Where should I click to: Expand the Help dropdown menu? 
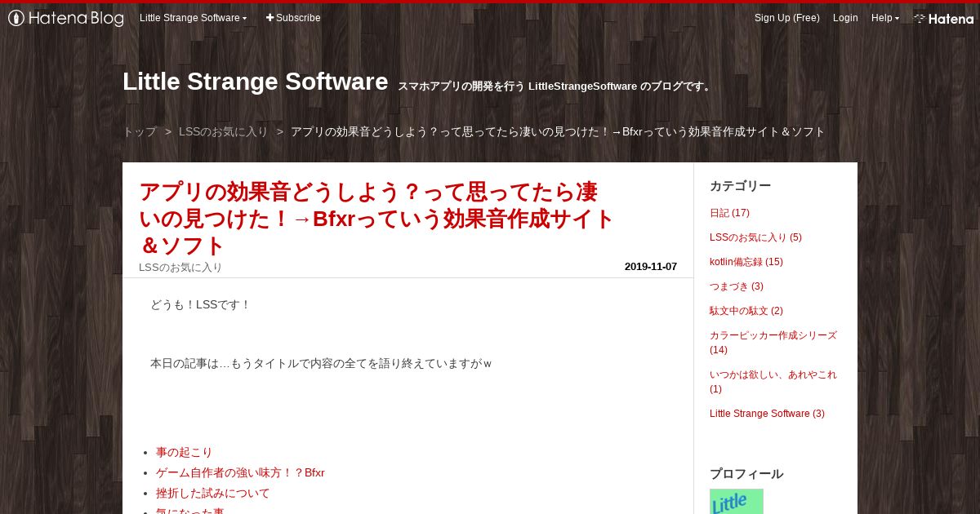point(885,18)
